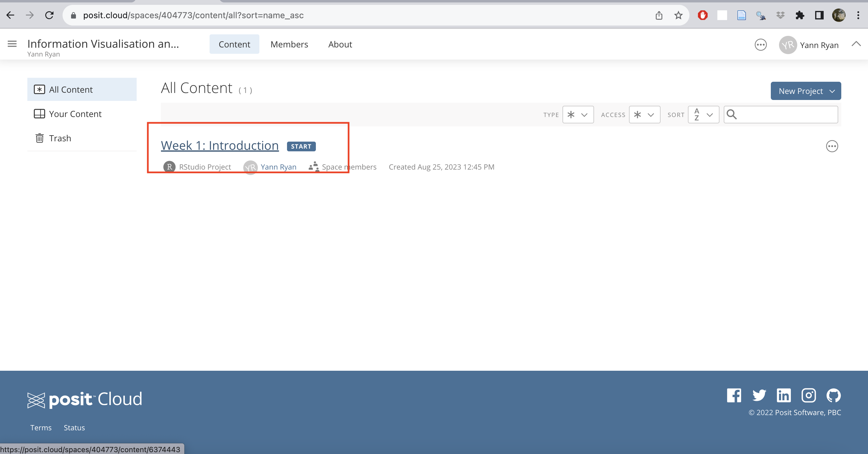Screen dimensions: 868x454
Task: Open Posit Twitter icon in footer
Action: pyautogui.click(x=759, y=395)
